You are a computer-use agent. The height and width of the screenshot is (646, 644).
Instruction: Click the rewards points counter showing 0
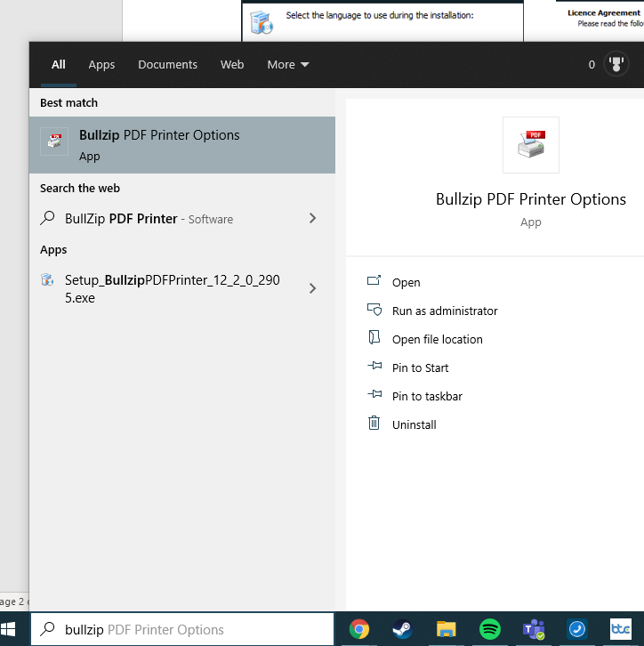point(592,65)
